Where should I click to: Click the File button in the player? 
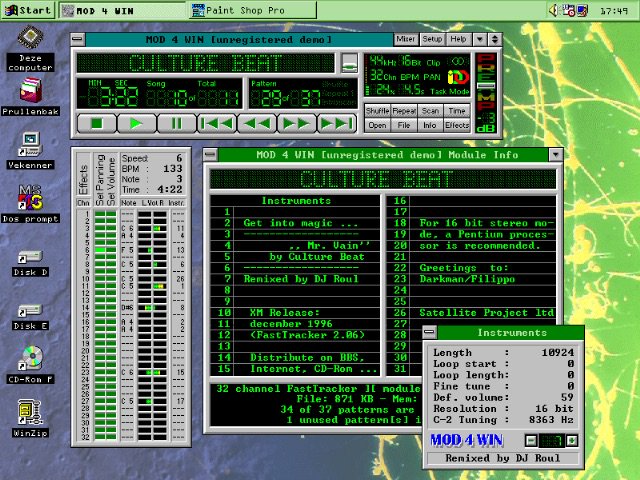coord(404,125)
